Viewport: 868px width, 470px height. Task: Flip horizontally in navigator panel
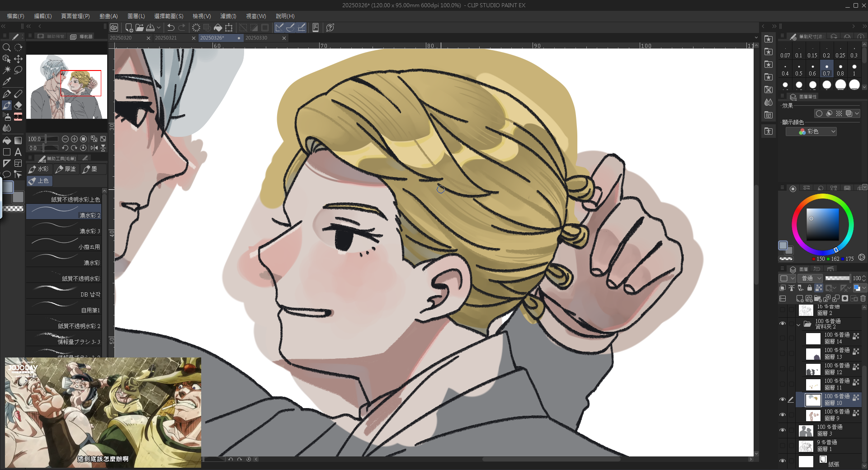(x=94, y=148)
